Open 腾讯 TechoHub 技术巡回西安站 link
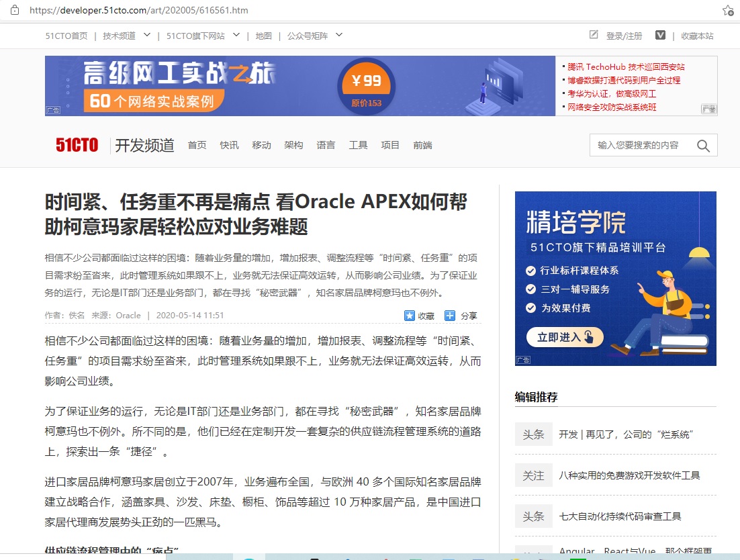This screenshot has height=560, width=740. (x=626, y=67)
